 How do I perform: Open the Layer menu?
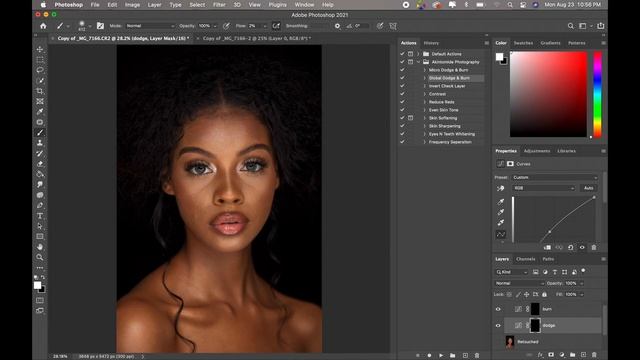click(x=154, y=5)
